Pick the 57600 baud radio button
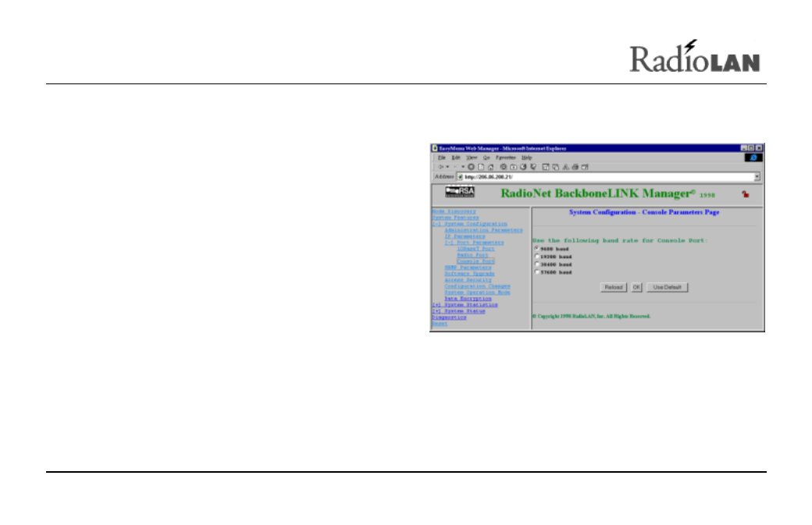Image resolution: width=812 pixels, height=525 pixels. [536, 271]
